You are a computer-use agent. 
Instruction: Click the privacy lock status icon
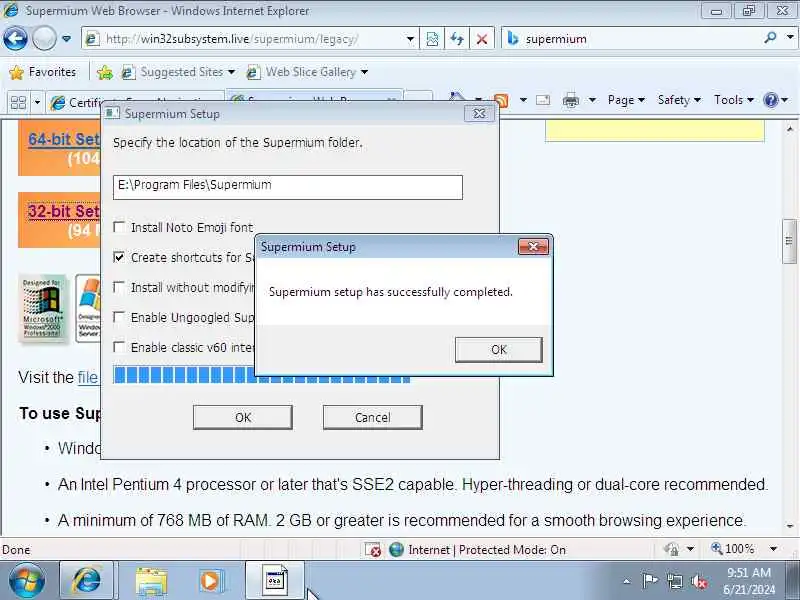(x=672, y=549)
